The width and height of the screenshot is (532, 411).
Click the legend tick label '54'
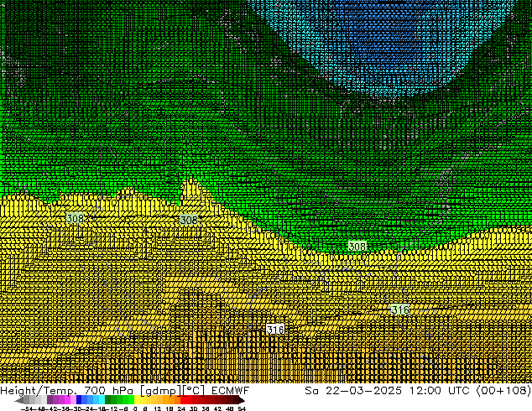pyautogui.click(x=242, y=409)
